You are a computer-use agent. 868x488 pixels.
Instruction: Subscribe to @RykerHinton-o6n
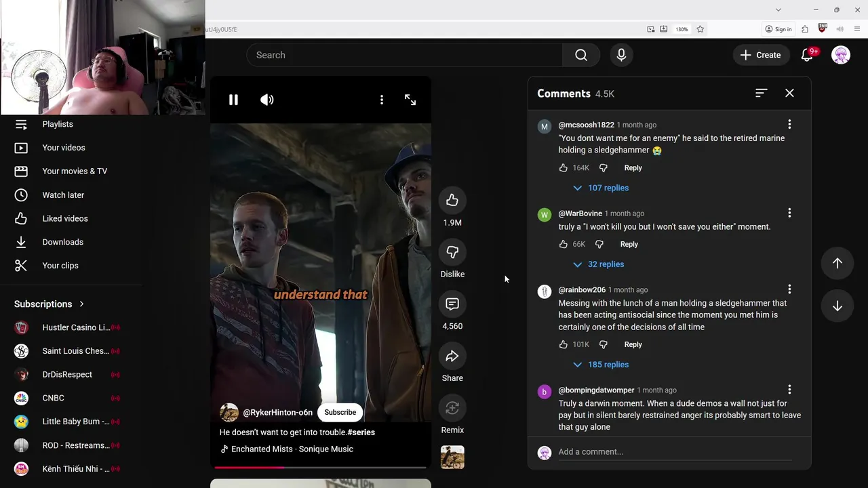tap(340, 412)
